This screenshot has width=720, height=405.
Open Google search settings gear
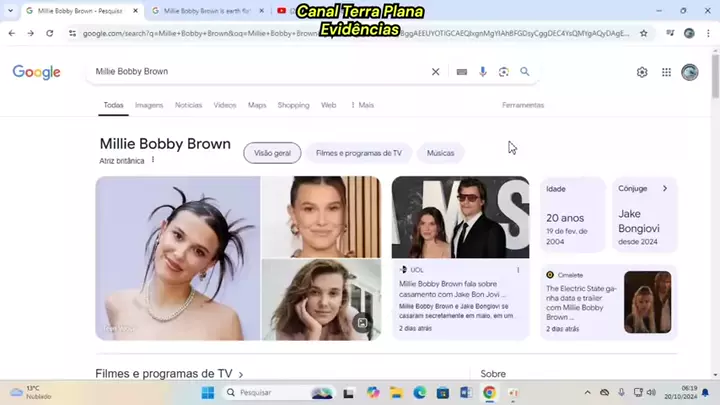(642, 72)
